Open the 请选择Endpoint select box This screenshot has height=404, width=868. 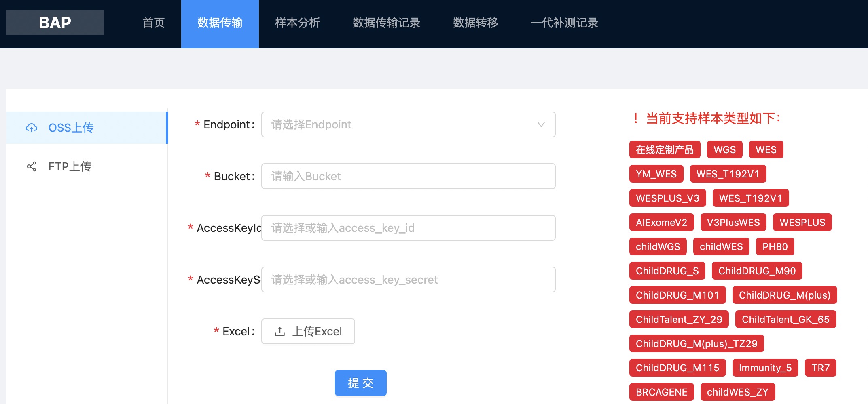coord(408,124)
